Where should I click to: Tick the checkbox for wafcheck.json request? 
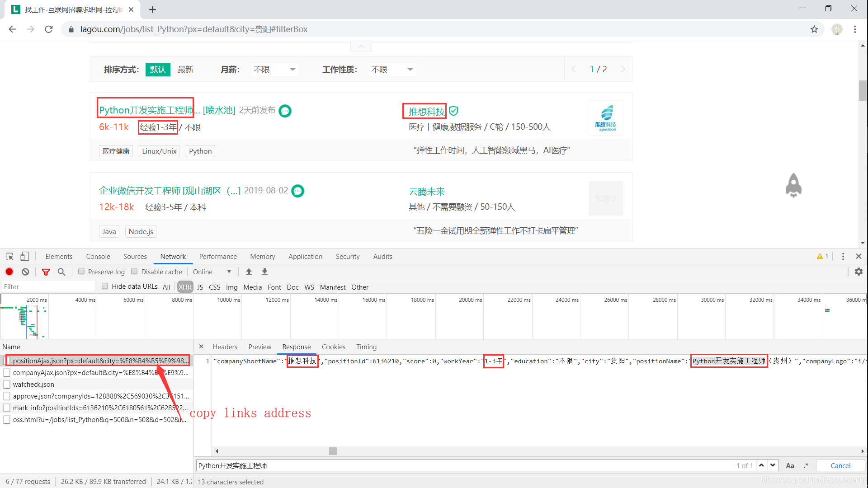pyautogui.click(x=7, y=384)
